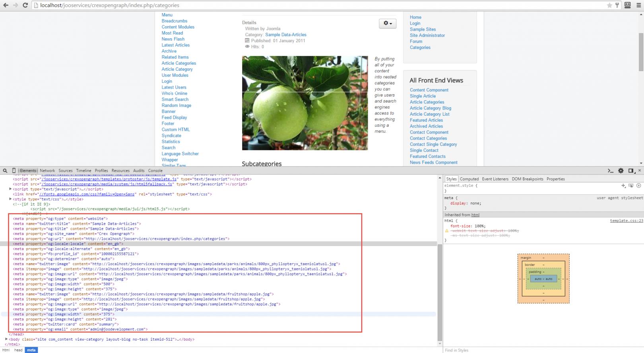Screen dimensions: 644x353
Task: Open the DOM Breakpoints tab
Action: (528, 179)
